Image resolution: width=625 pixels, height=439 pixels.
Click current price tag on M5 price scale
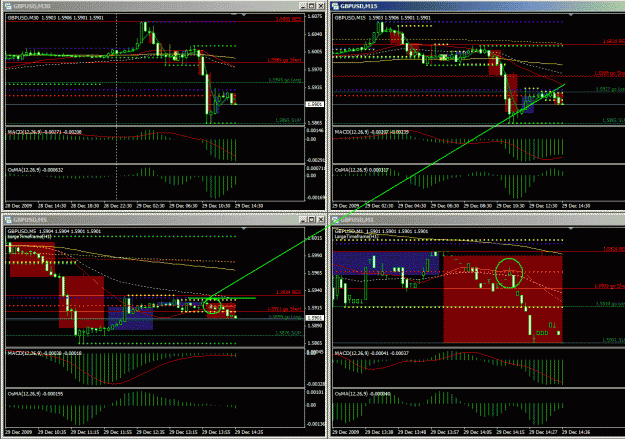[x=315, y=318]
